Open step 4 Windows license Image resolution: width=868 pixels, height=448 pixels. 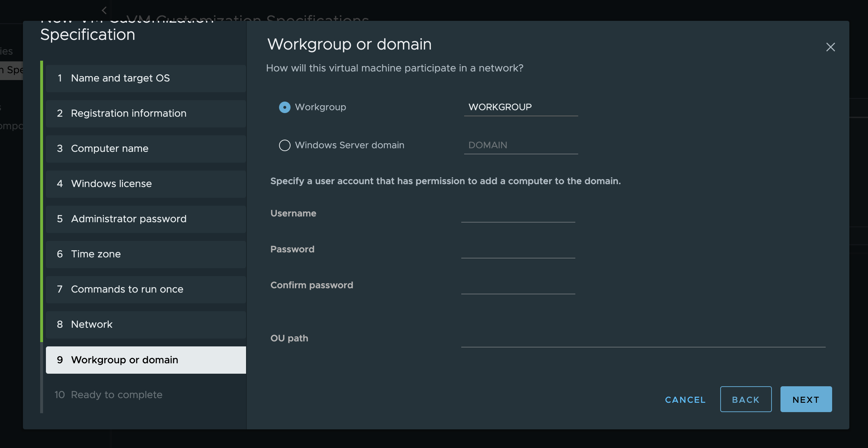tap(146, 184)
